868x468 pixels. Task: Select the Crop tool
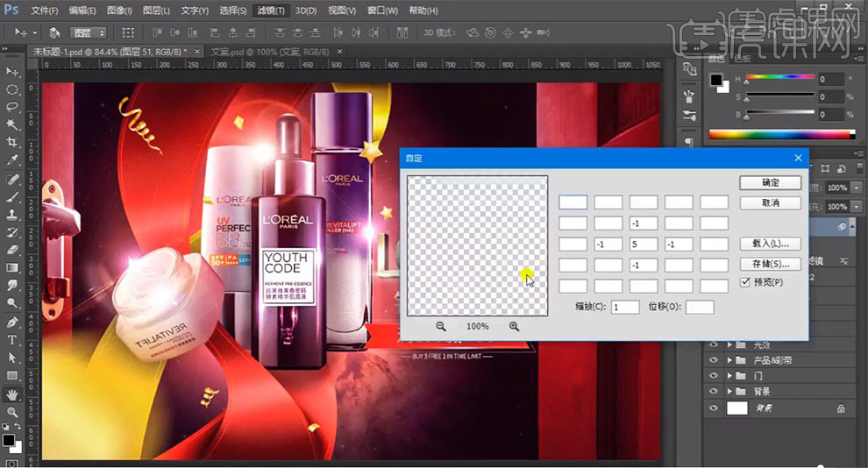tap(12, 143)
